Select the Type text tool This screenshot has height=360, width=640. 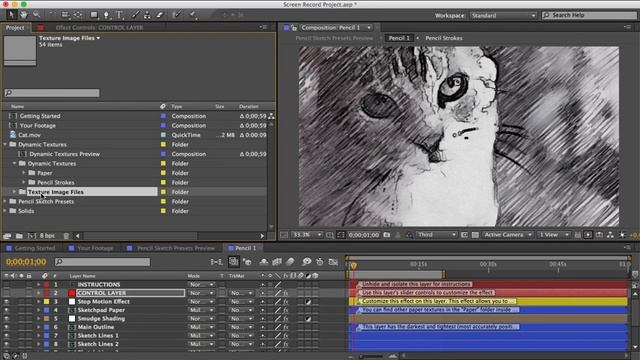[120, 15]
